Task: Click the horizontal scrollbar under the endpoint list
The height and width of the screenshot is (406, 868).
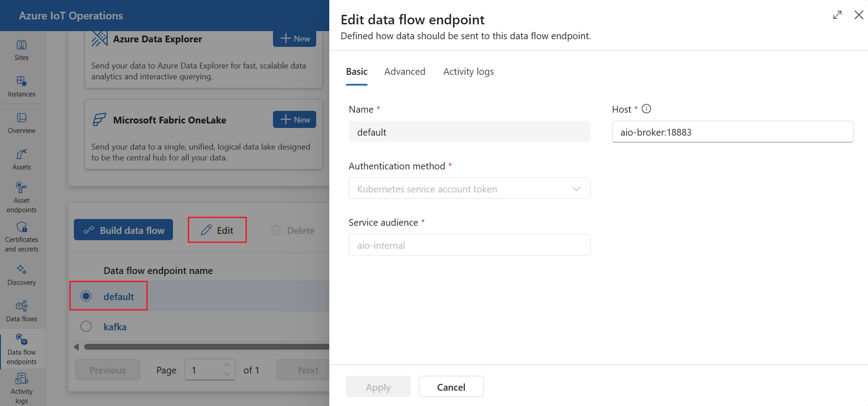Action: point(203,347)
